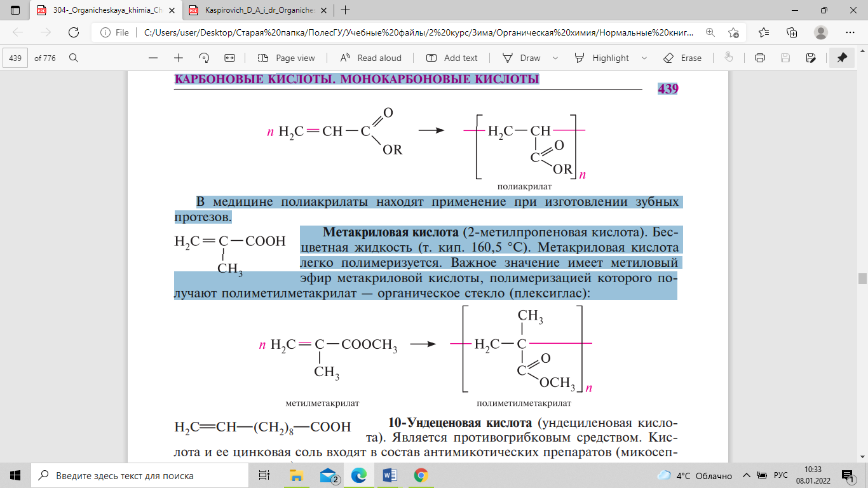The width and height of the screenshot is (868, 488).
Task: Open the Windows Start menu
Action: point(15,475)
